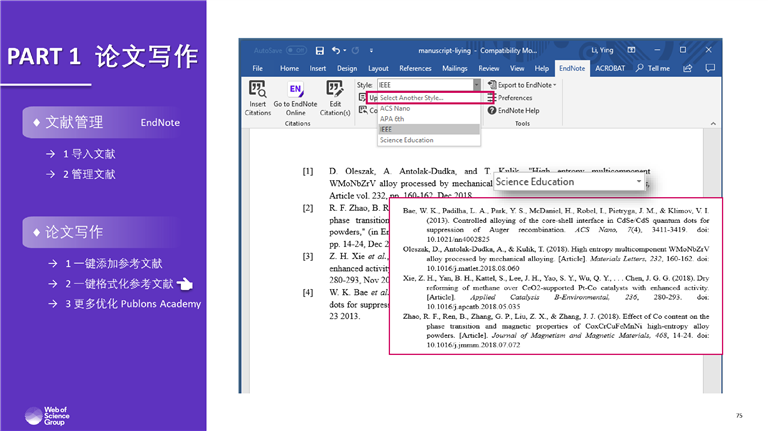The height and width of the screenshot is (431, 768).
Task: Click the Ribbon Display Options icon
Action: (x=631, y=50)
